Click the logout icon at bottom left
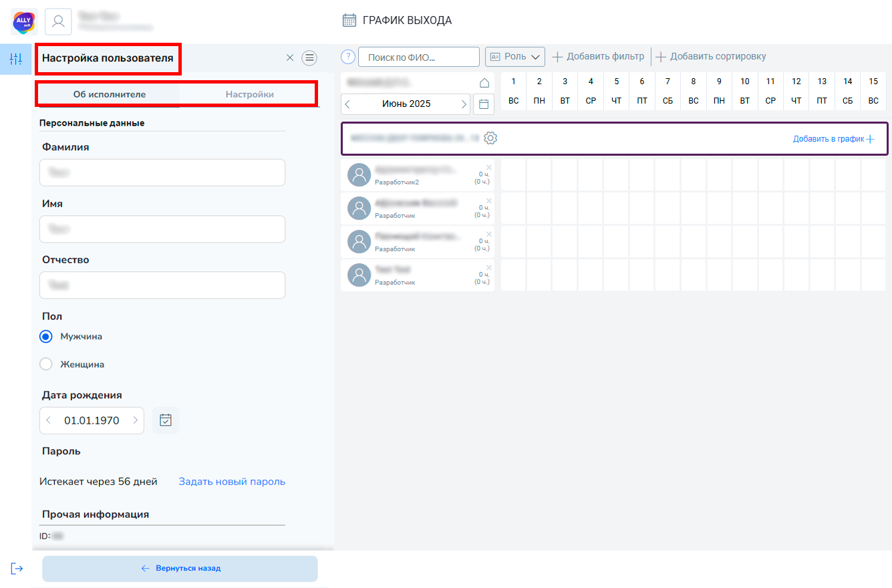Viewport: 892px width, 588px height. click(17, 568)
